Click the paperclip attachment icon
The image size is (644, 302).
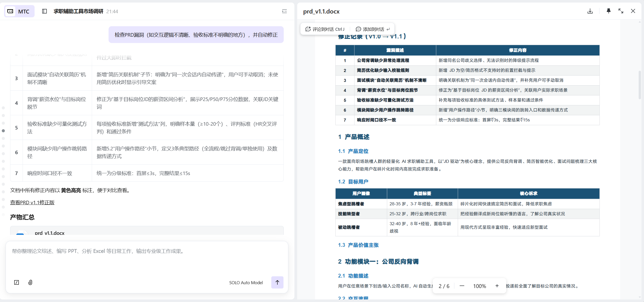(30, 282)
